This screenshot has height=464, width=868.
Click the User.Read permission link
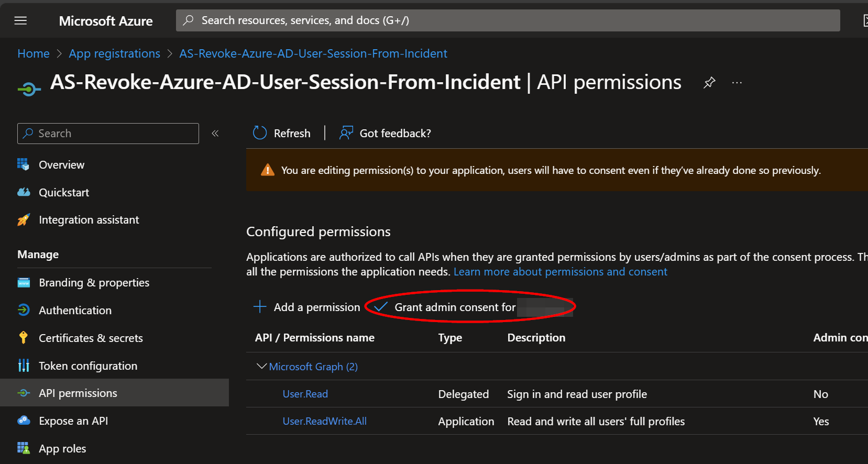[305, 394]
